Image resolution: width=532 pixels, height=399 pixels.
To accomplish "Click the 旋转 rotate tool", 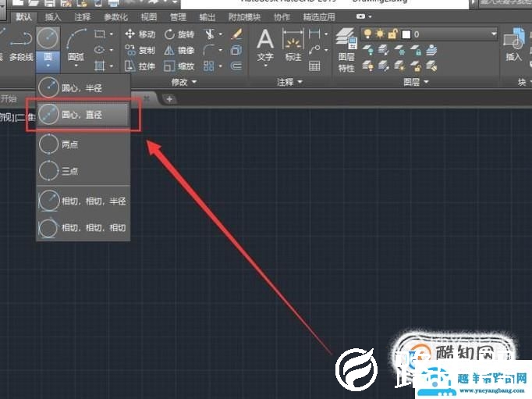I will point(179,34).
